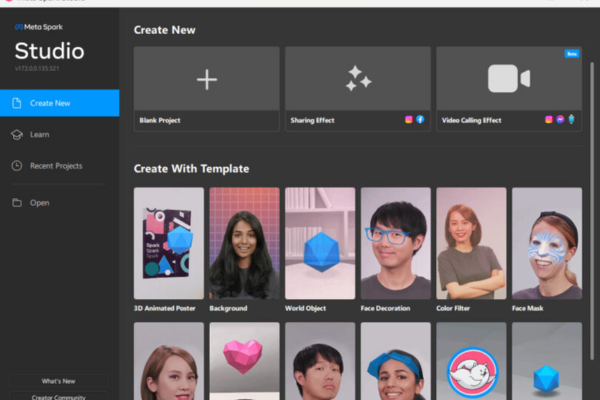Click the Beta badge on Video Calling card

pyautogui.click(x=572, y=54)
